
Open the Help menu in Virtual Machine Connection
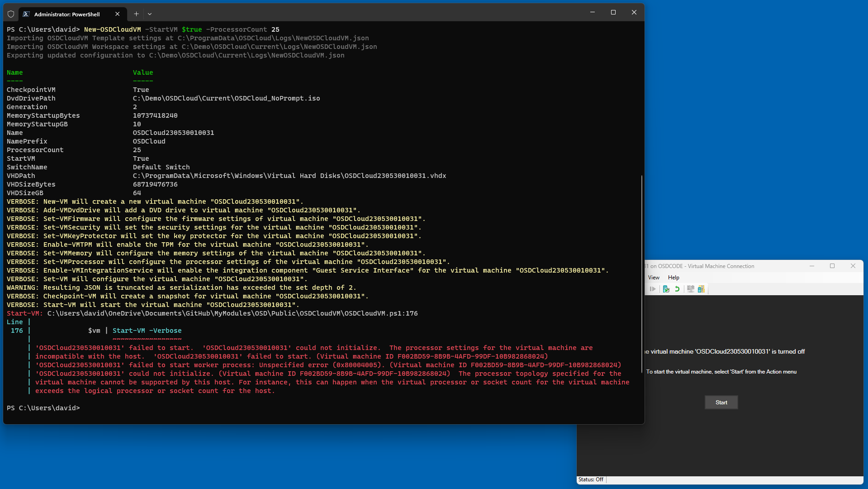click(674, 278)
